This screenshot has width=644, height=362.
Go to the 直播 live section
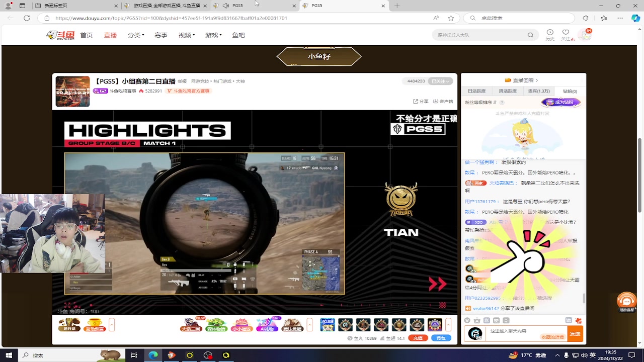pos(110,35)
